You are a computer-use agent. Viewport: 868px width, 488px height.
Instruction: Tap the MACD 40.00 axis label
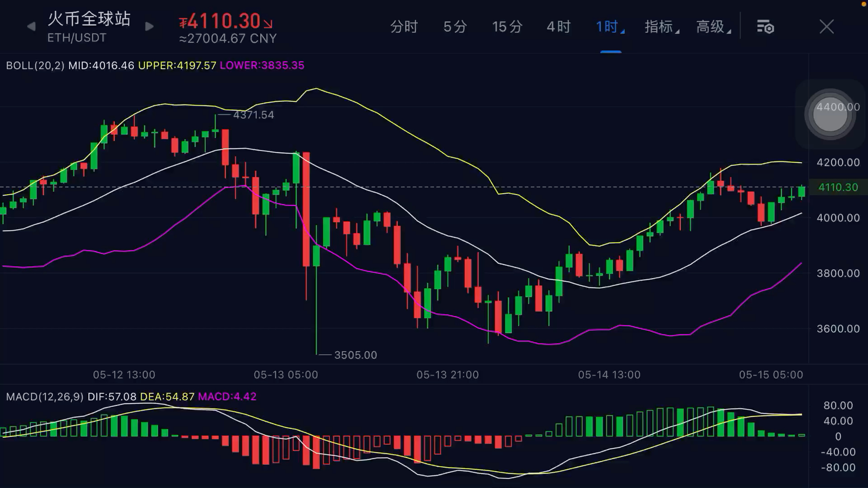[x=838, y=421]
